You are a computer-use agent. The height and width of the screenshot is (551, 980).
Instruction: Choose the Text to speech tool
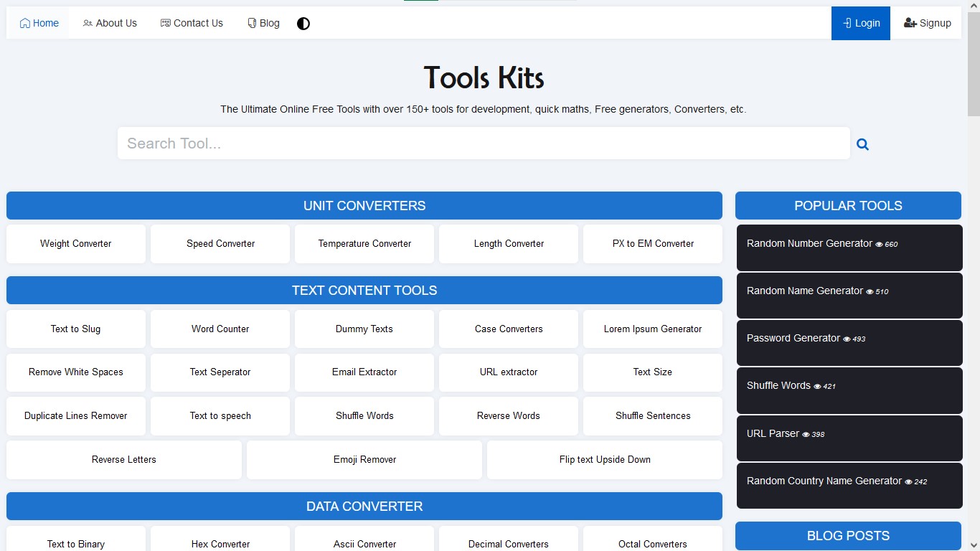[x=220, y=416]
